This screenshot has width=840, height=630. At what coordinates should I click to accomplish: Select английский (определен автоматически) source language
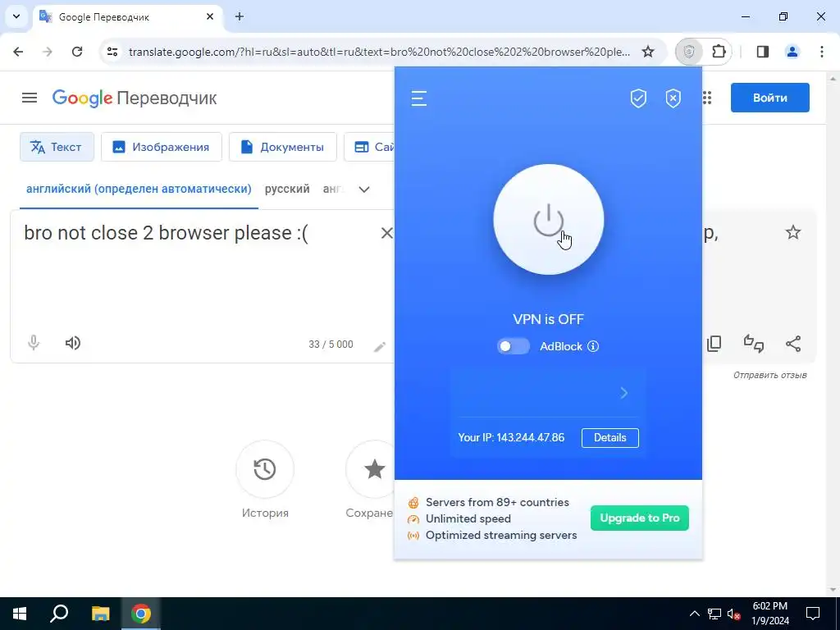tap(139, 189)
